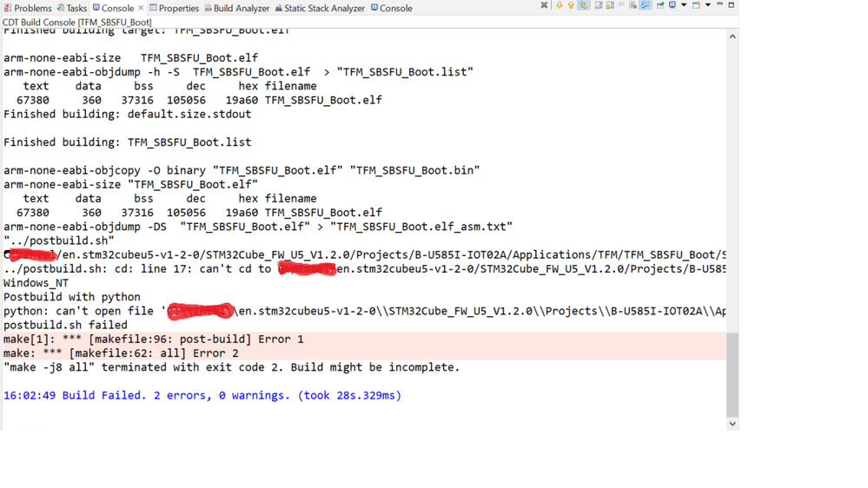868x488 pixels.
Task: Click the 'postbuild.sh: cd: line 17' error line
Action: [x=364, y=269]
